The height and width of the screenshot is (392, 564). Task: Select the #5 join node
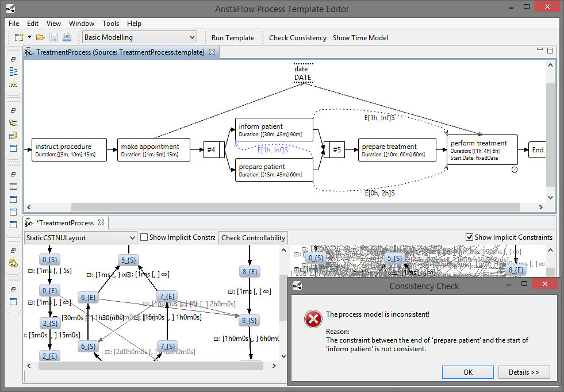tap(334, 149)
